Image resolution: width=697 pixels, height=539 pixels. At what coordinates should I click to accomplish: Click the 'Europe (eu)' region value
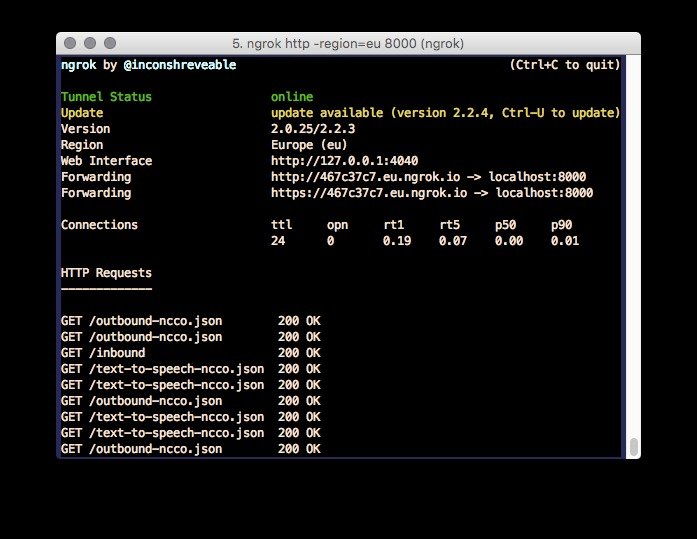pos(309,145)
